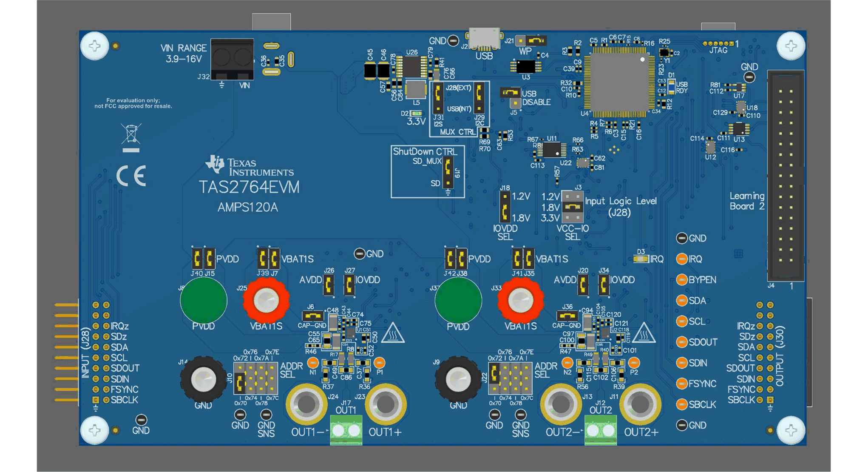Click the orange SBCLK test point
868x472 pixels.
coord(681,404)
